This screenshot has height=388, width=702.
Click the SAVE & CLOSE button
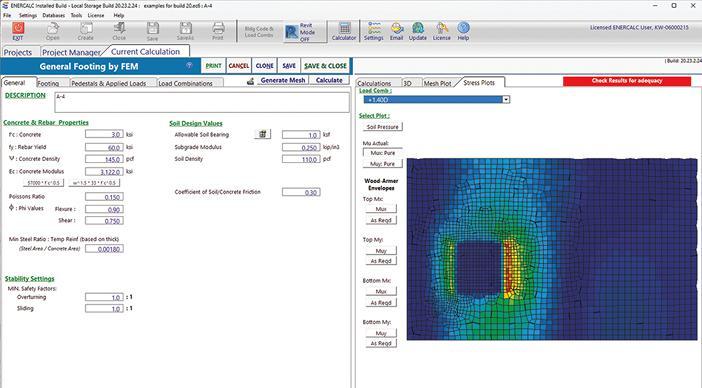(x=325, y=66)
